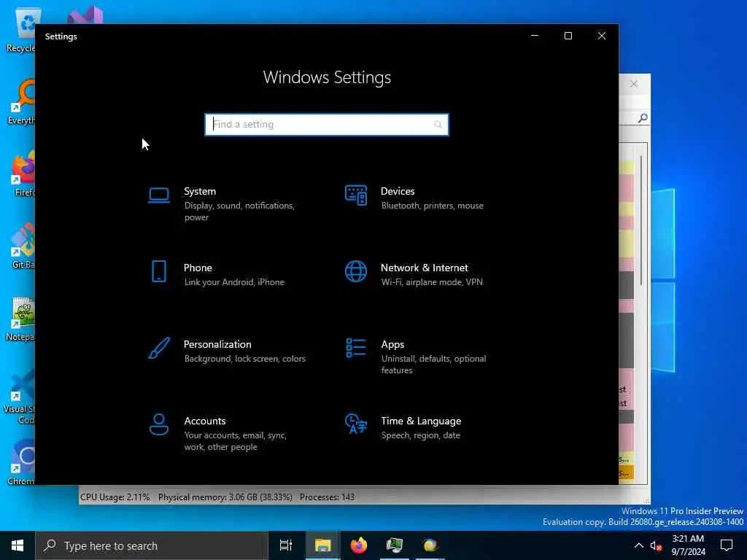Open System category label

tap(200, 192)
